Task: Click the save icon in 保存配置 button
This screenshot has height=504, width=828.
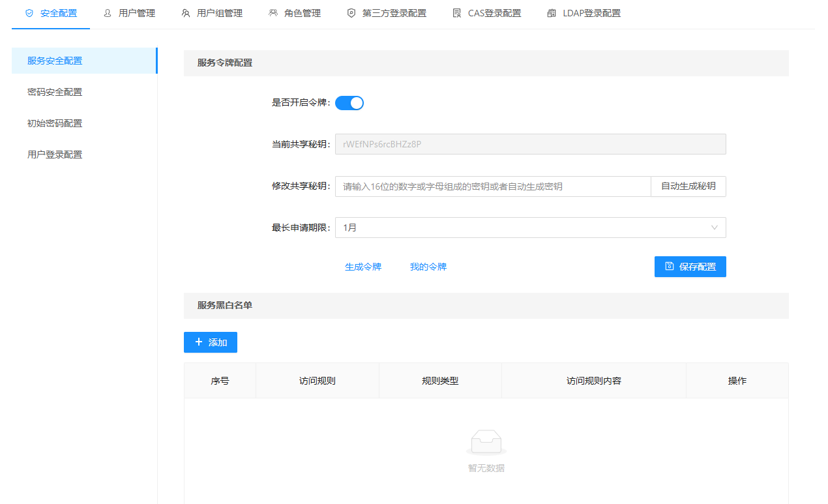Action: tap(669, 266)
